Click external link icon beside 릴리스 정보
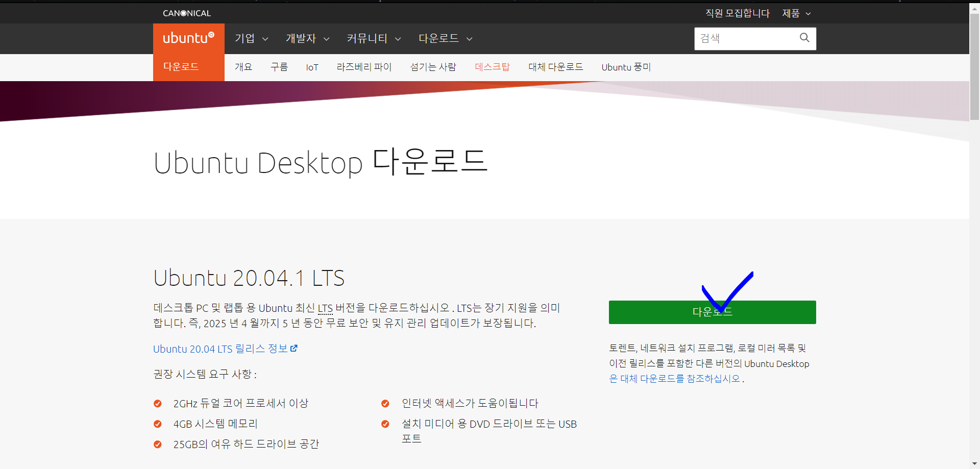The image size is (980, 469). [x=294, y=348]
